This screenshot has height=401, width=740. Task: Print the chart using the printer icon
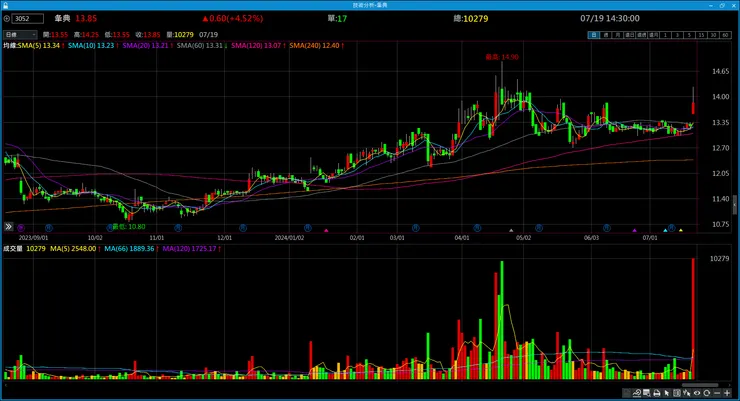coord(657,393)
